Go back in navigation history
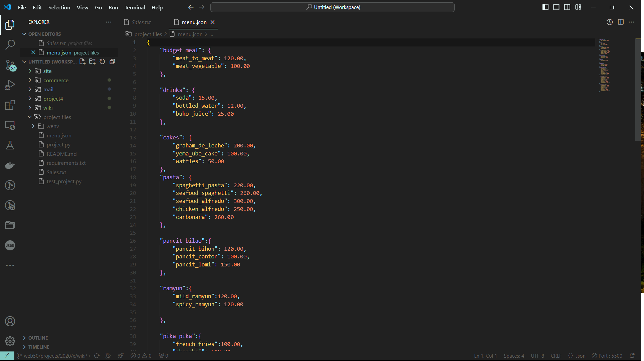 pos(191,7)
